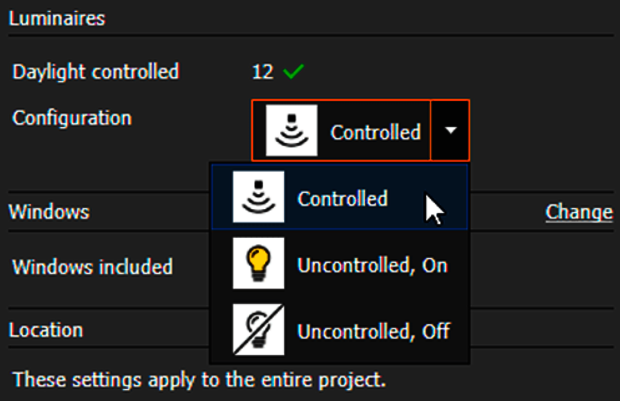Click the Windows section header
Screen dimensions: 620x401
pos(49,212)
